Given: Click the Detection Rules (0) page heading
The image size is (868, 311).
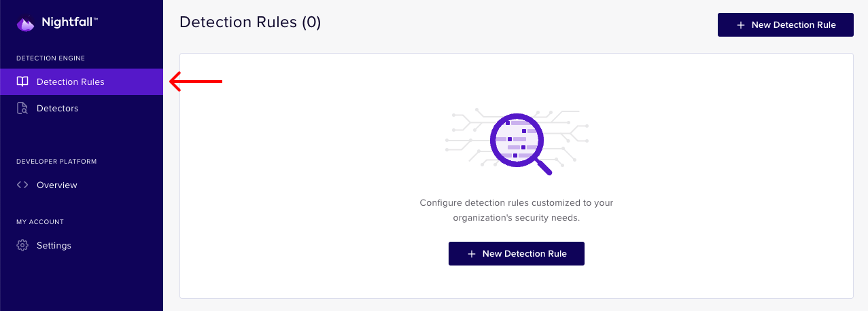Looking at the screenshot, I should (250, 22).
